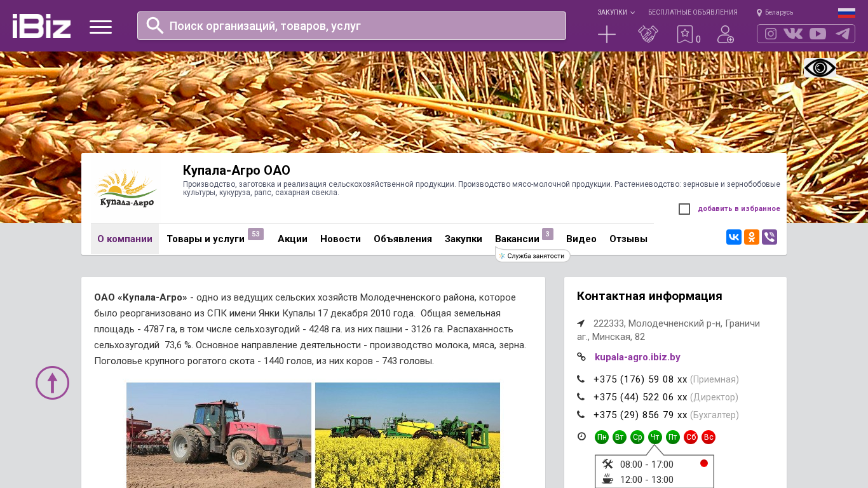The image size is (868, 488).
Task: Click the iBiz logo
Action: point(41,26)
